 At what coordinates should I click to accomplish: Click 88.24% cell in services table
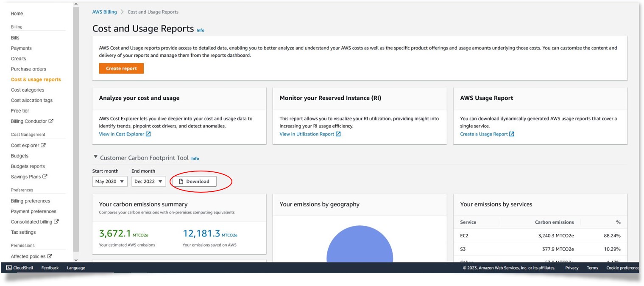(x=612, y=236)
